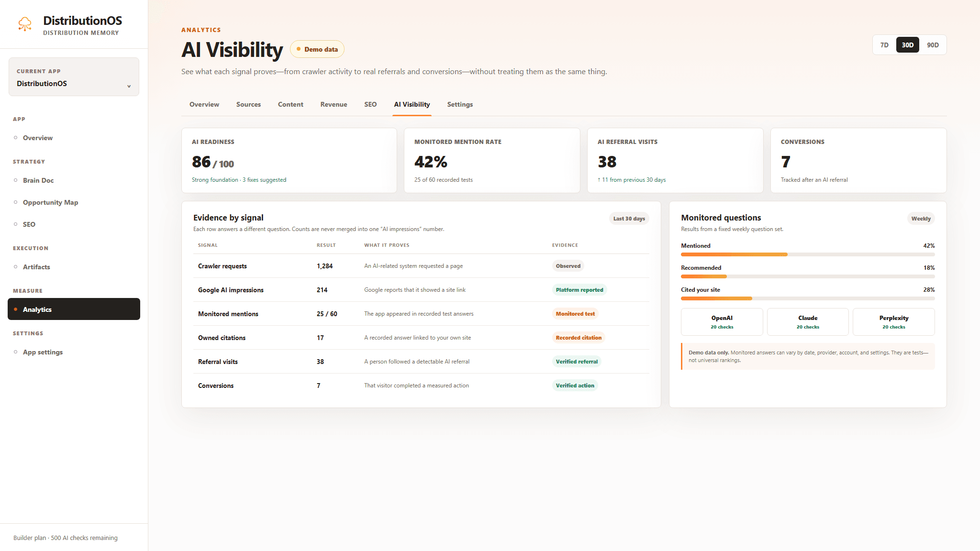Viewport: 980px width, 551px height.
Task: Click the Demo data badge
Action: [317, 49]
